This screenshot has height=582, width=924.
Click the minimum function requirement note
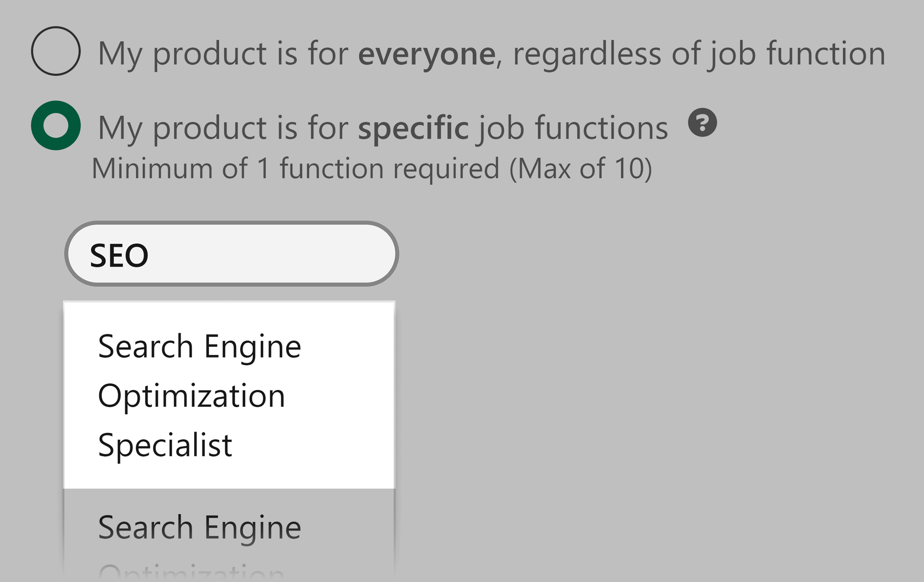click(x=372, y=167)
